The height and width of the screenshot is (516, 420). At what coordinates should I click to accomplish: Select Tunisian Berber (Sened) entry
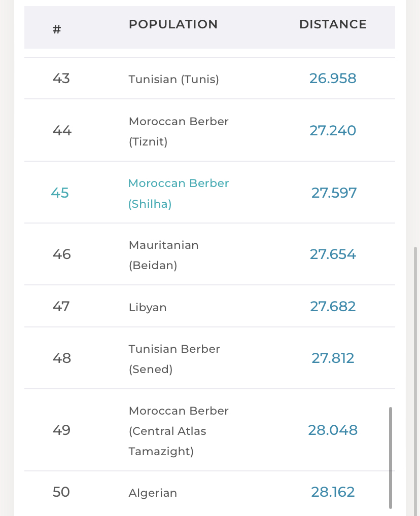[x=174, y=359]
